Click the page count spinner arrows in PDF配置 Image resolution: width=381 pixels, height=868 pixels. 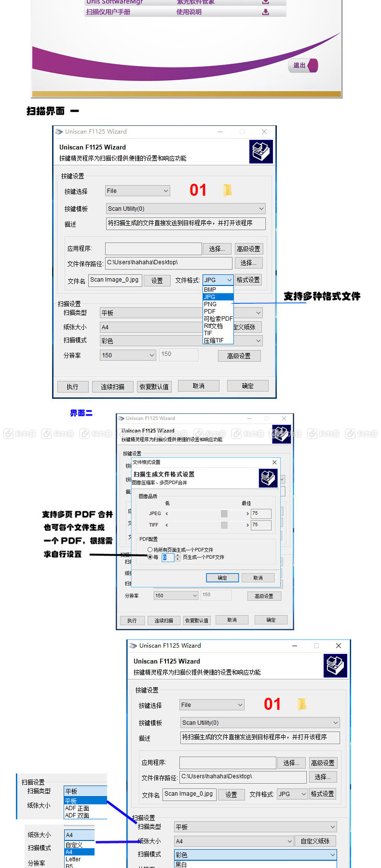click(x=177, y=557)
